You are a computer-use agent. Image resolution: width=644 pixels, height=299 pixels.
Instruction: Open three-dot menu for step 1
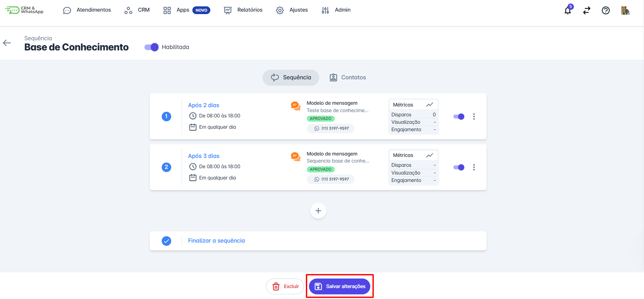[474, 117]
